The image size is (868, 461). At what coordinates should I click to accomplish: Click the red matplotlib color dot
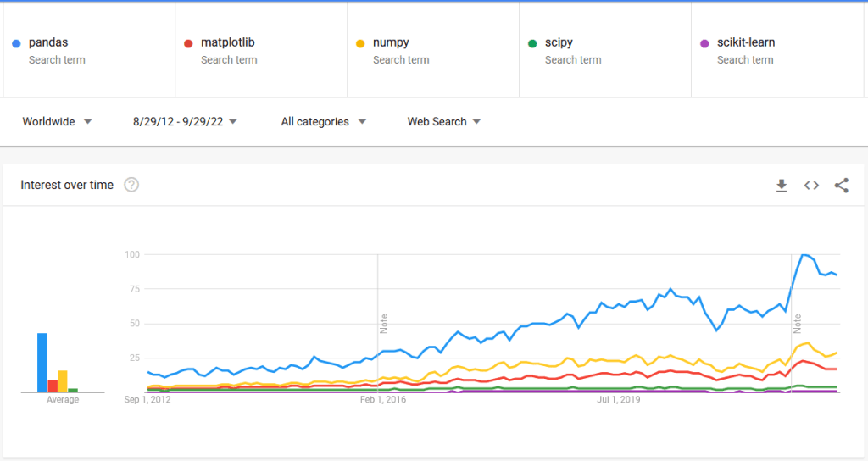188,43
